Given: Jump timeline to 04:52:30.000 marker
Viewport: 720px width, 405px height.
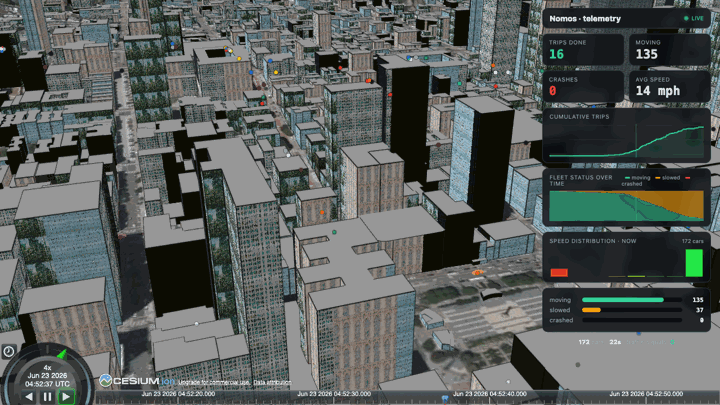Looking at the screenshot, I should (333, 394).
